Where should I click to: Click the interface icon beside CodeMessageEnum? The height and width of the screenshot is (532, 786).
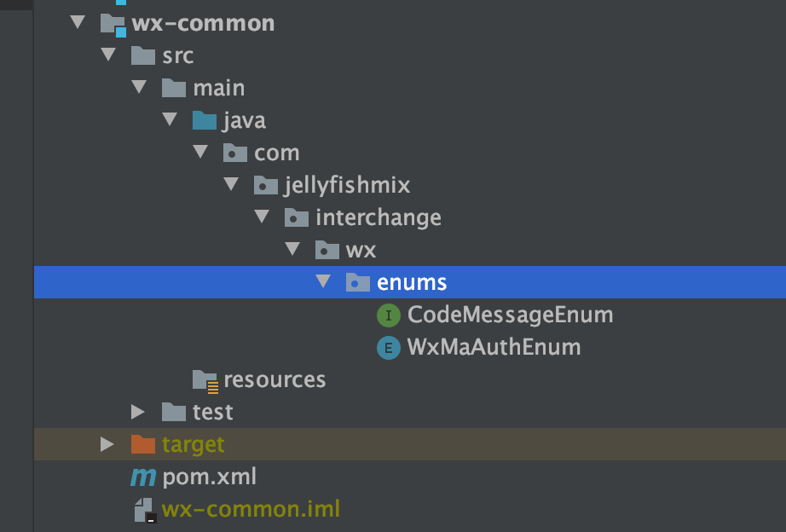click(x=388, y=315)
